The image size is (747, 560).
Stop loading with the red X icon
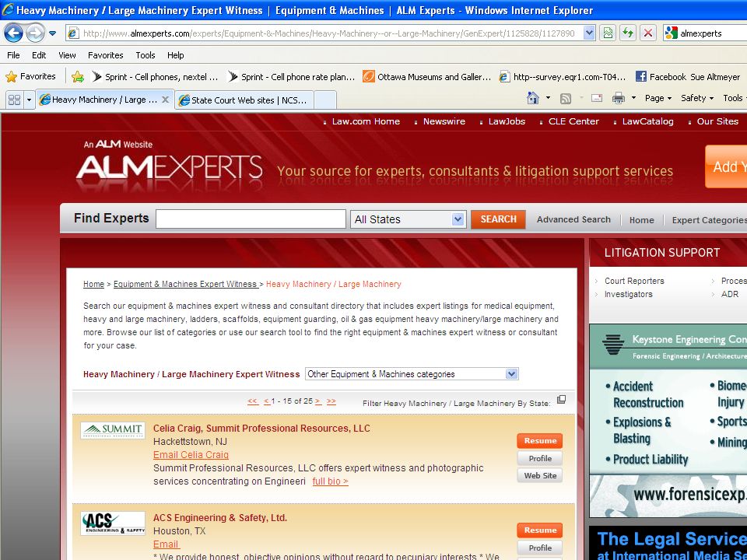[x=648, y=33]
